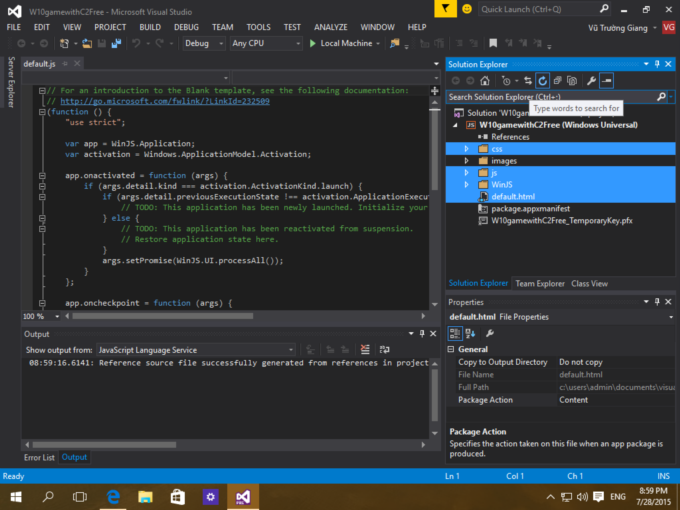Click the Quick Launch input field
Image resolution: width=680 pixels, height=510 pixels.
tap(538, 9)
